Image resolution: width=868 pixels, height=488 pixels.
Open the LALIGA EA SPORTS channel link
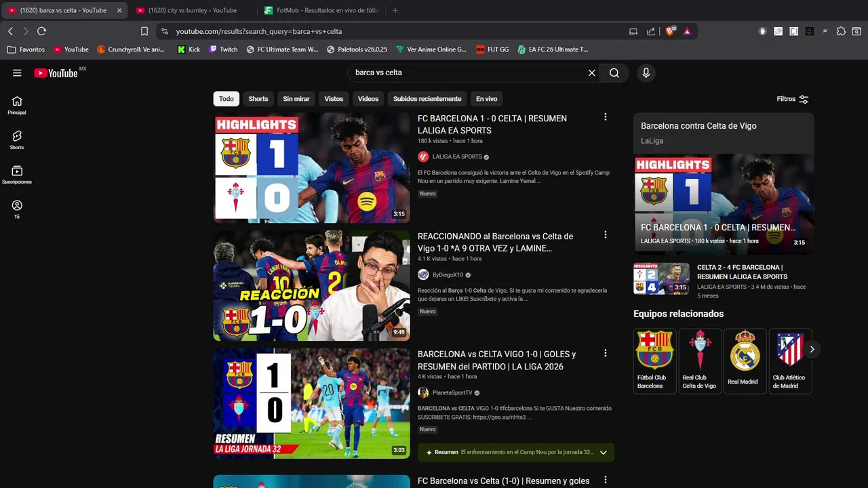tap(457, 157)
